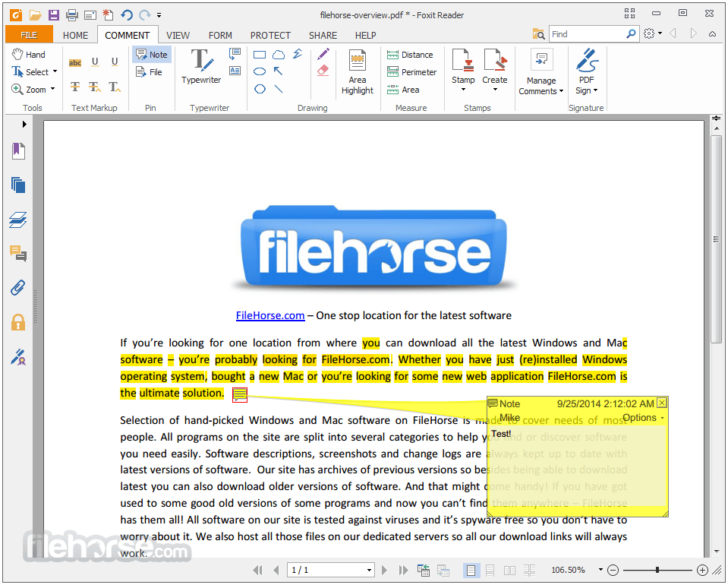Select the Pencil drawing tool
The height and width of the screenshot is (585, 728).
pos(323,54)
